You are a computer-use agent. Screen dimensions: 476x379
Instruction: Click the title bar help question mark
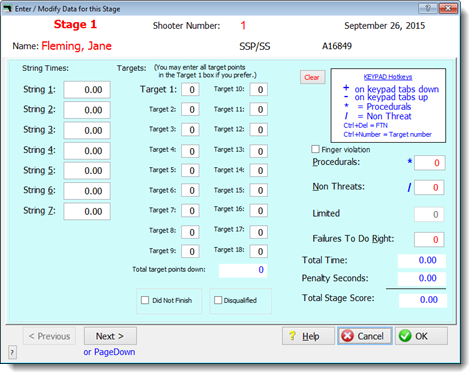(428, 8)
